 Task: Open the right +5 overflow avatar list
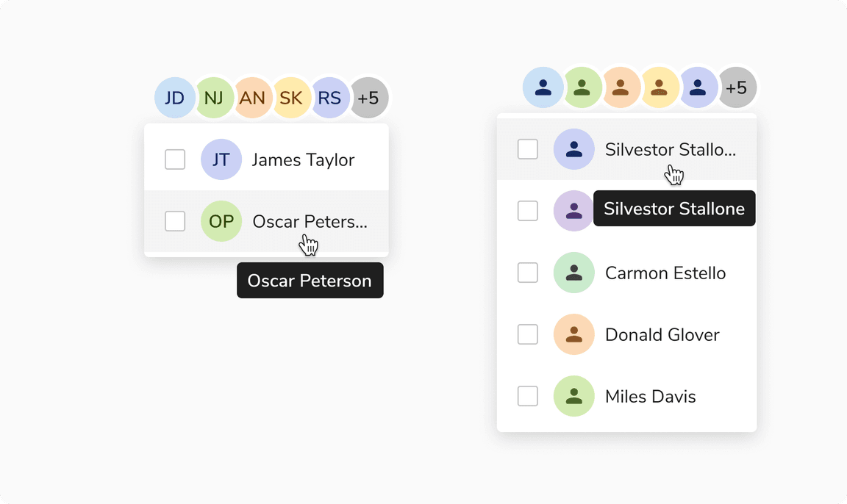737,88
